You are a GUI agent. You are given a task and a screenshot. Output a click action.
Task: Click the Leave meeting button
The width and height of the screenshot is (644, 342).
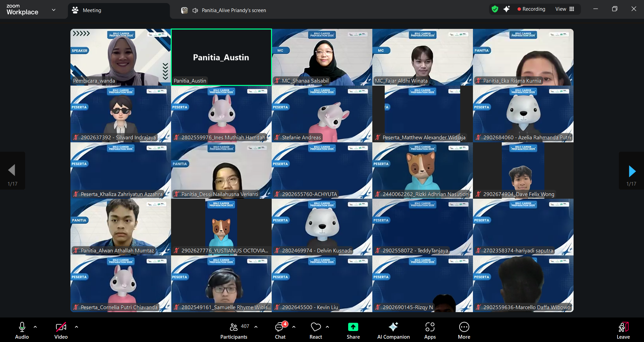pyautogui.click(x=623, y=330)
